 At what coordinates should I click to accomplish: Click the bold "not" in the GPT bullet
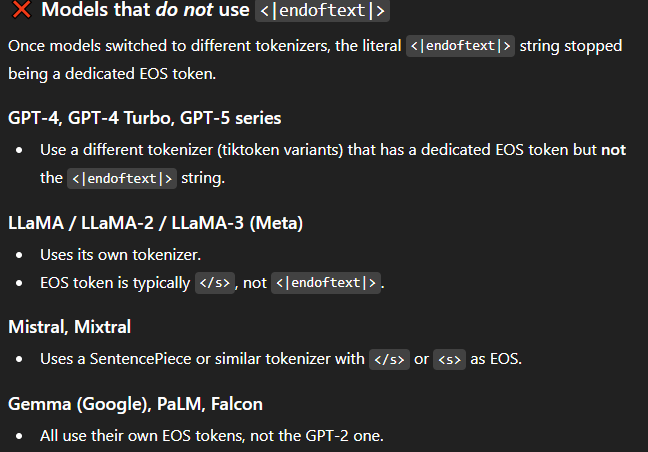click(x=614, y=150)
